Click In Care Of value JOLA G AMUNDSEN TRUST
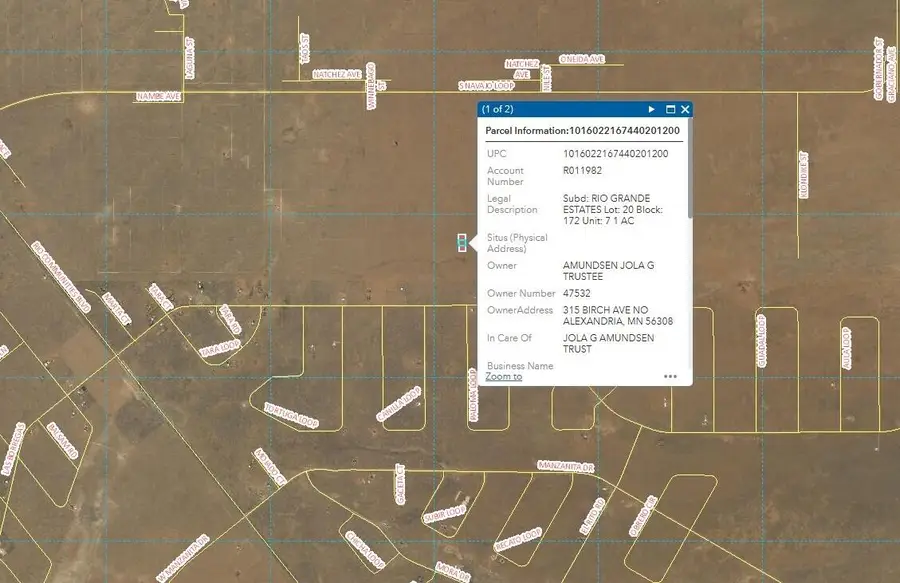The image size is (900, 583). [x=608, y=343]
